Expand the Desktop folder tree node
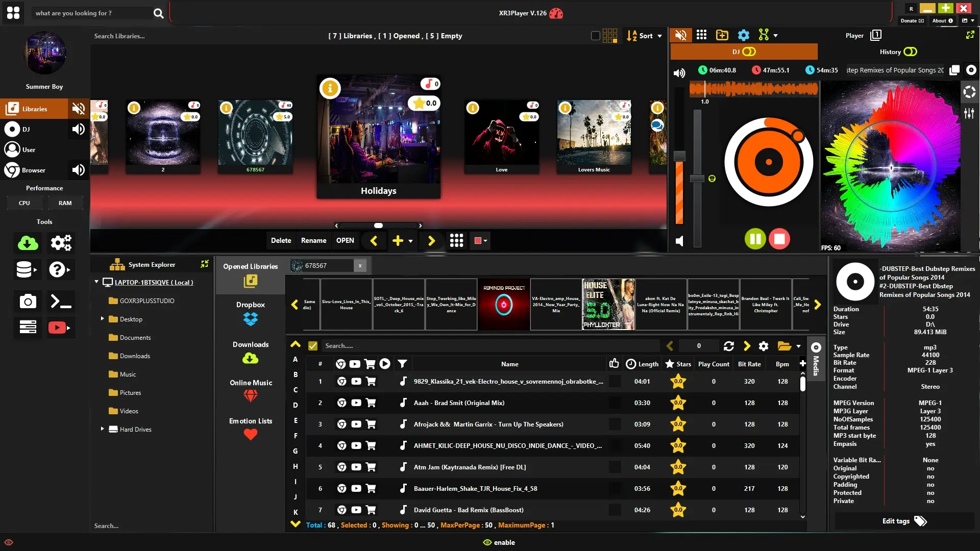This screenshot has width=980, height=551. [102, 319]
